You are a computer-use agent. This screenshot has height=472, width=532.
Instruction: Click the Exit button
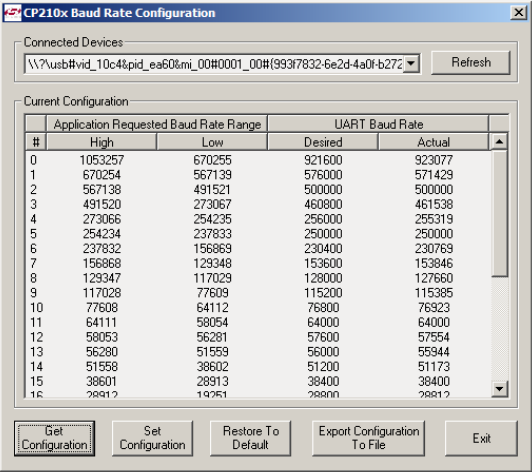[481, 438]
